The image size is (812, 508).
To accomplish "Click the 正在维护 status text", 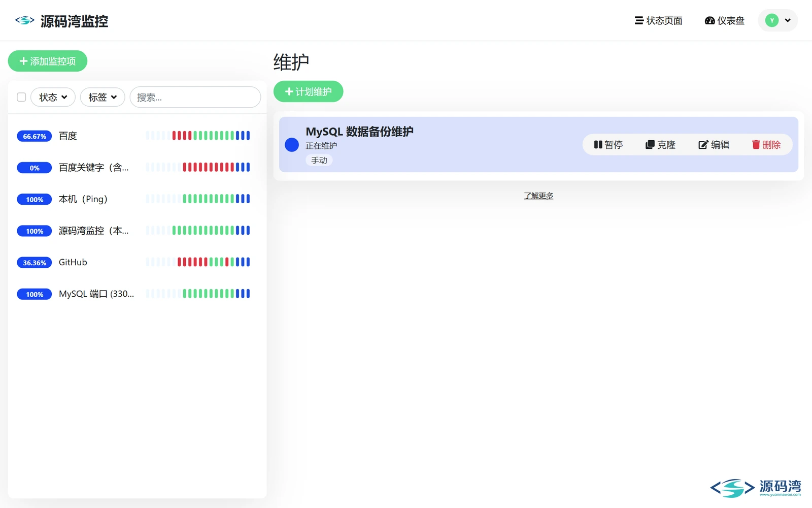I will [321, 146].
